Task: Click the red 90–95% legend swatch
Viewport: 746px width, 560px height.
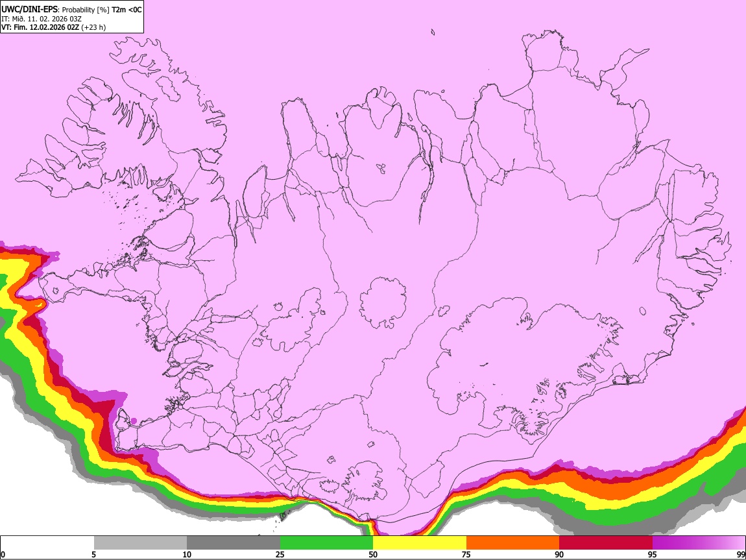Action: click(x=606, y=543)
